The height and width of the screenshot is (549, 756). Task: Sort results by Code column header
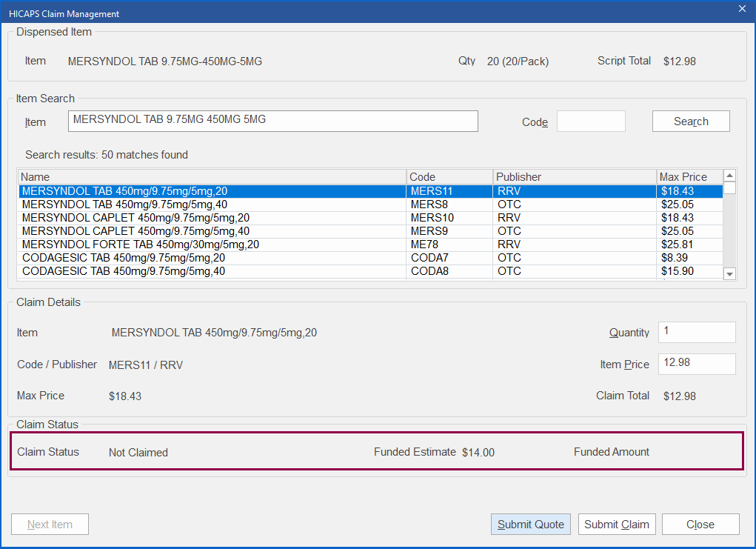coord(449,177)
